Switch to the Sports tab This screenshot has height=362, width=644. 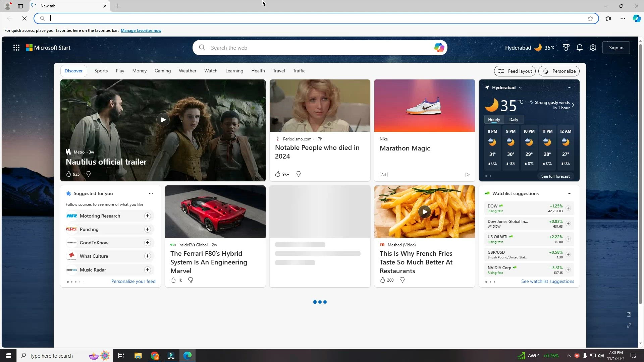click(101, 71)
